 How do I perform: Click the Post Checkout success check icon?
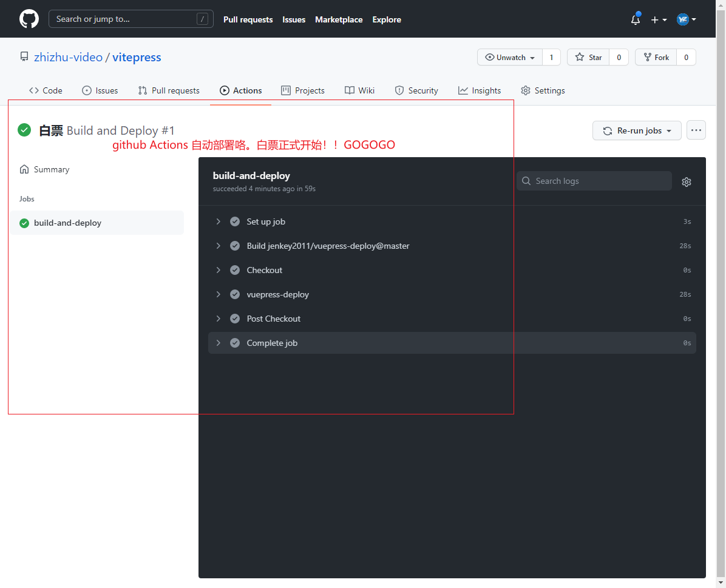point(235,319)
